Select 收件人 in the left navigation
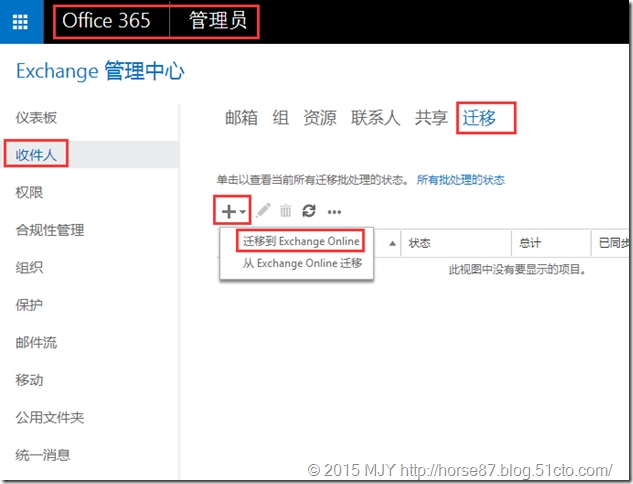The image size is (633, 484). (x=36, y=155)
